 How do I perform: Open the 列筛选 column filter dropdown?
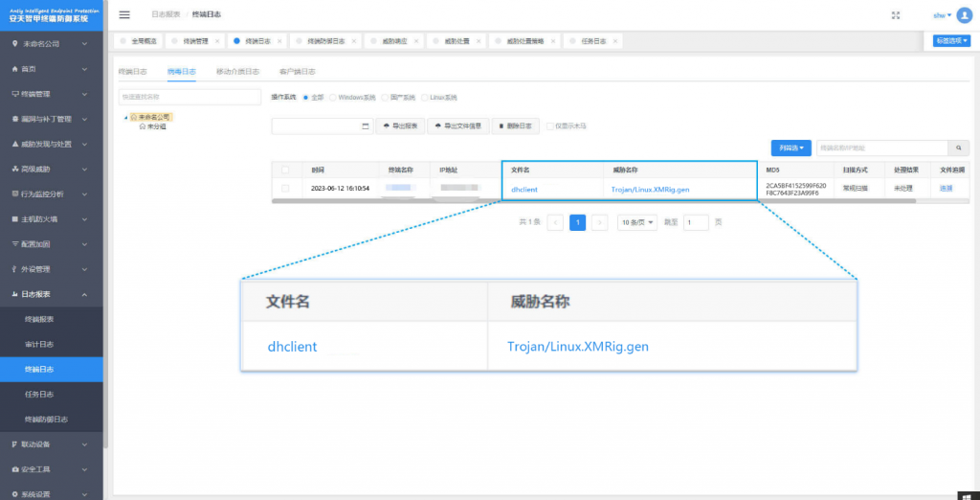[791, 148]
